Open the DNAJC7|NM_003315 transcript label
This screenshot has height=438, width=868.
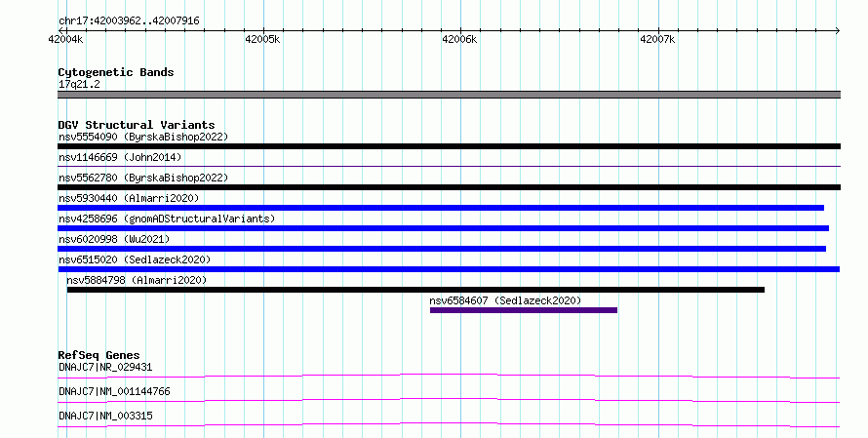tap(105, 416)
